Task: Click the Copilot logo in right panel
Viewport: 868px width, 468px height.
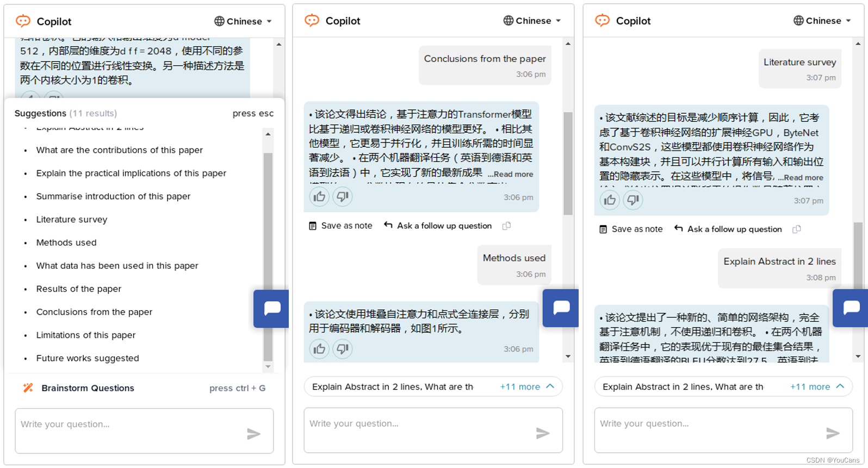Action: [603, 21]
